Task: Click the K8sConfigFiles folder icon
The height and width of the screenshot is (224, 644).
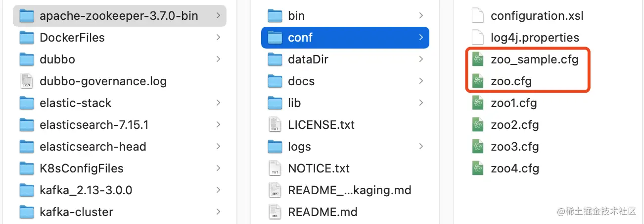Action: pyautogui.click(x=26, y=168)
